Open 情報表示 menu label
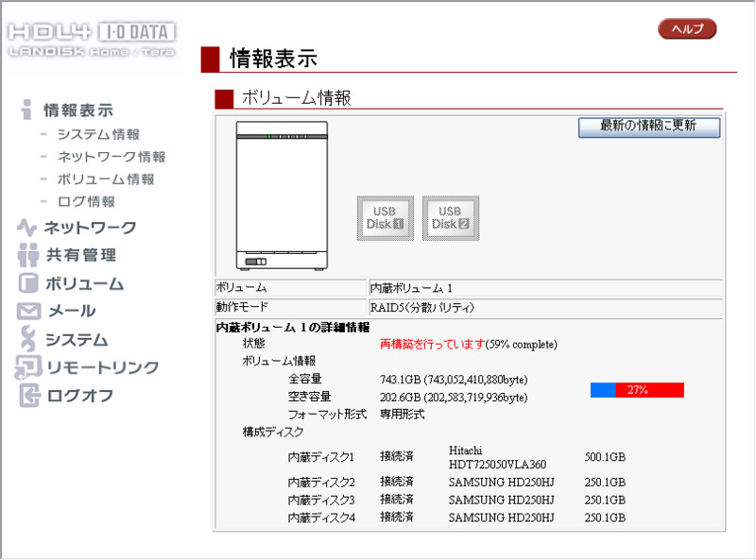The height and width of the screenshot is (560, 756). [x=78, y=110]
